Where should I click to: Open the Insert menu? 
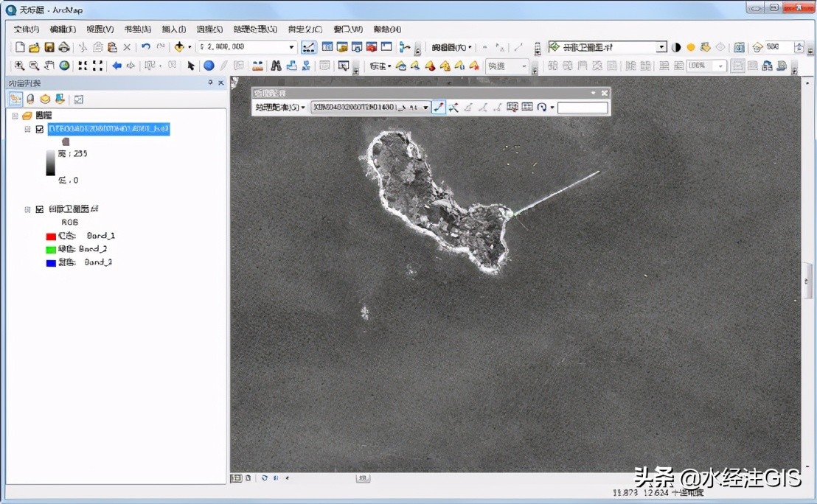(x=173, y=29)
